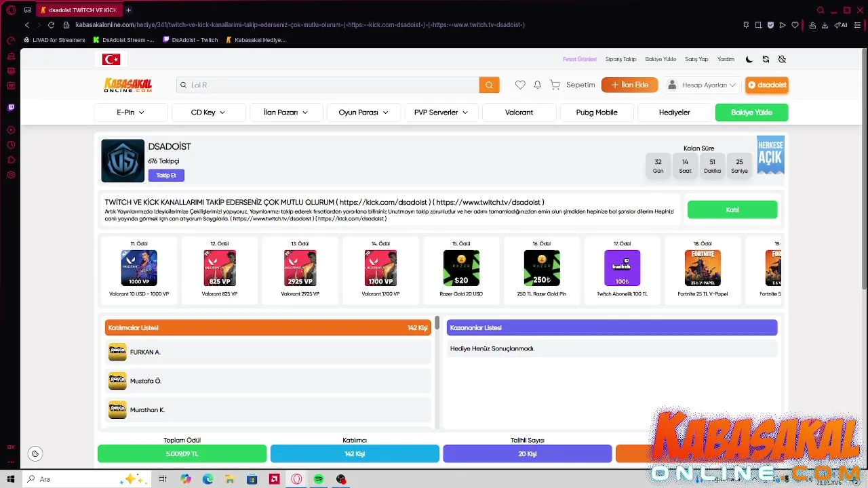Click the Opera GX logo menu icon

11,10
